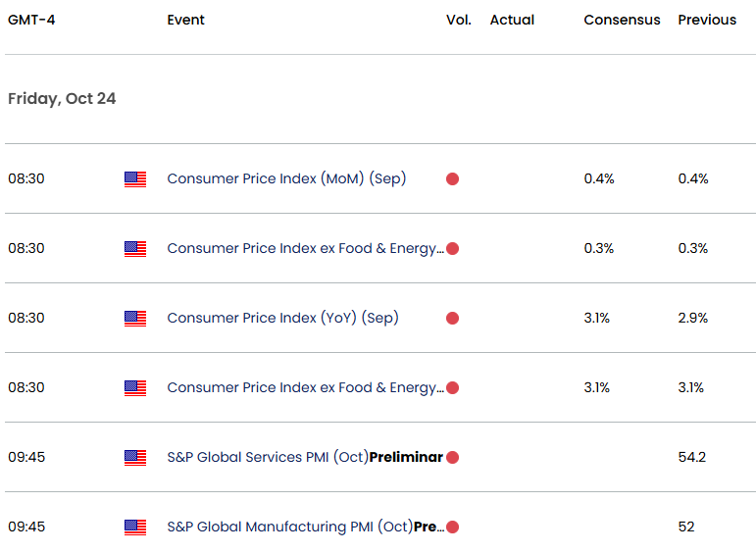Click the Event column header

186,20
